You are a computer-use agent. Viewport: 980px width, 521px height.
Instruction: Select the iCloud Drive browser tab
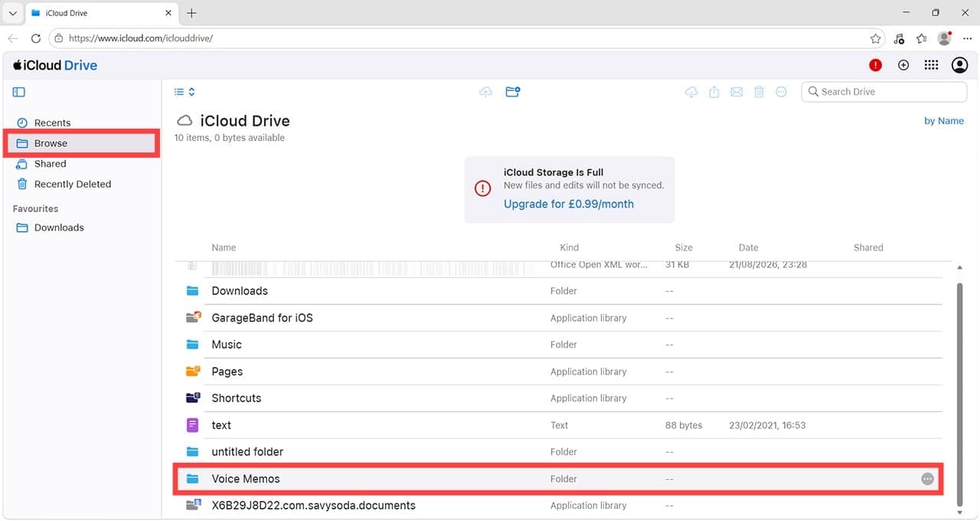pyautogui.click(x=102, y=13)
